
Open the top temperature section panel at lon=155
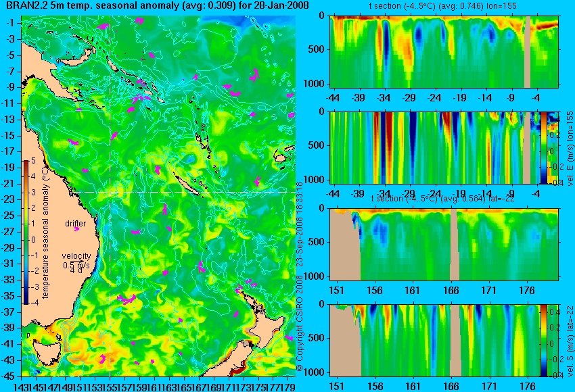pos(444,51)
